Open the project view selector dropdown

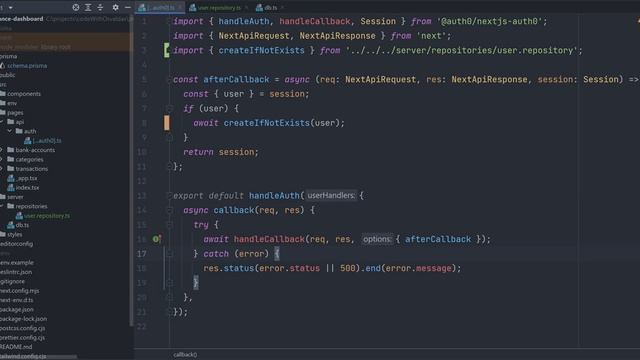(10, 7)
